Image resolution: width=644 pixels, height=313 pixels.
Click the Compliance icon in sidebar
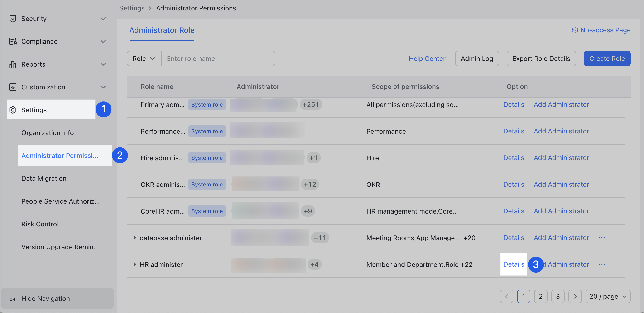coord(13,41)
